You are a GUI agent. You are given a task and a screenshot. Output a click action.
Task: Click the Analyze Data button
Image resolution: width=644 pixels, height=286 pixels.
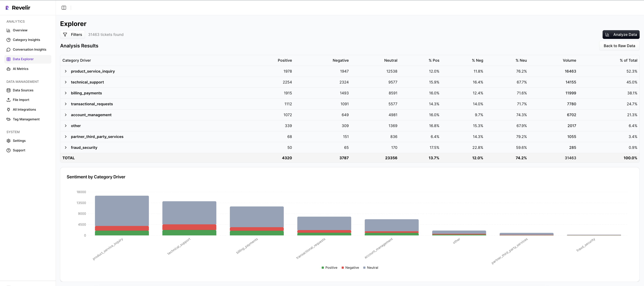[x=621, y=35]
